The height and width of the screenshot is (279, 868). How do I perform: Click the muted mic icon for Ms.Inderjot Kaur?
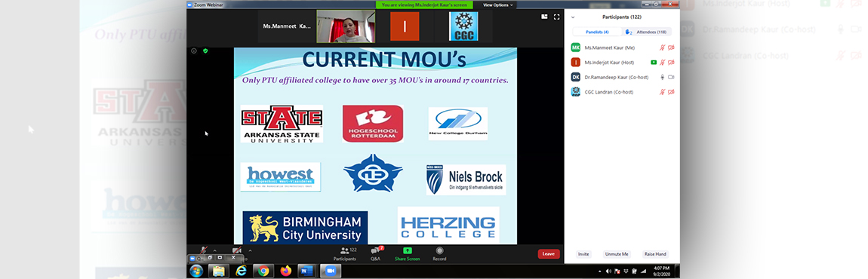coord(662,63)
